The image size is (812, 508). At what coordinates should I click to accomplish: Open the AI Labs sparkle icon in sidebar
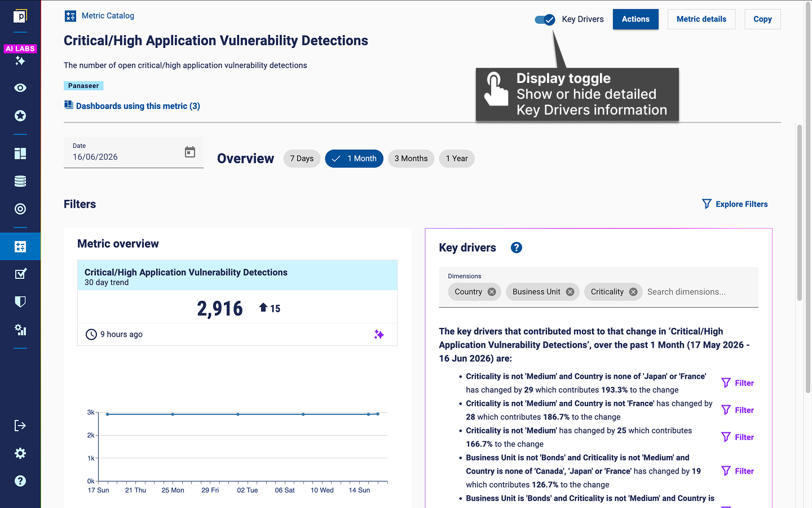(20, 60)
